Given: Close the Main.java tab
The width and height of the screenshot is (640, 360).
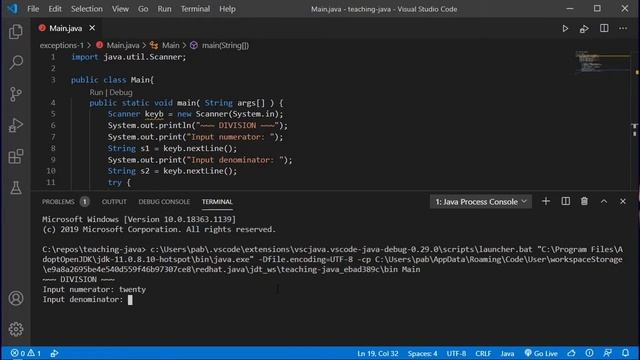Looking at the screenshot, I should tap(92, 28).
